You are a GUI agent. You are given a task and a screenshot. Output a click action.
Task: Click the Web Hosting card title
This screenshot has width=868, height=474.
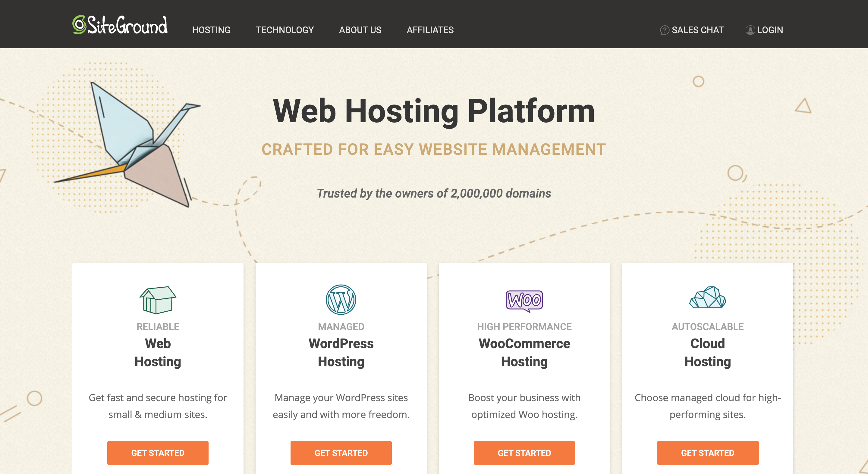click(158, 352)
